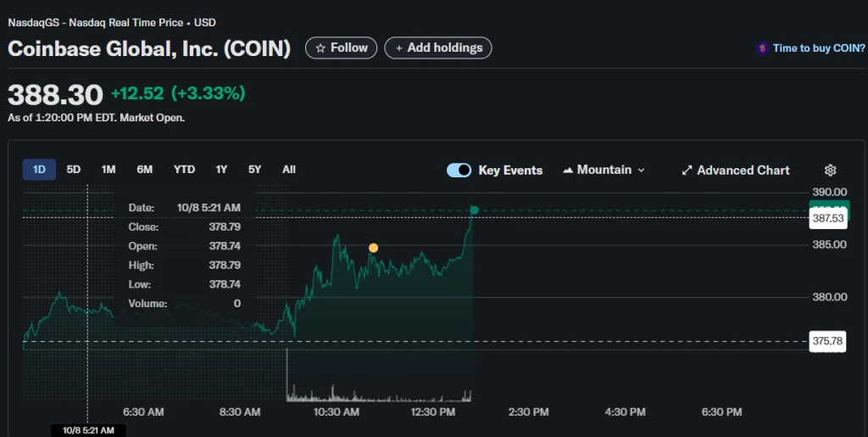Click the NasdaqGS Real Time Price text
868x437 pixels.
tap(112, 23)
